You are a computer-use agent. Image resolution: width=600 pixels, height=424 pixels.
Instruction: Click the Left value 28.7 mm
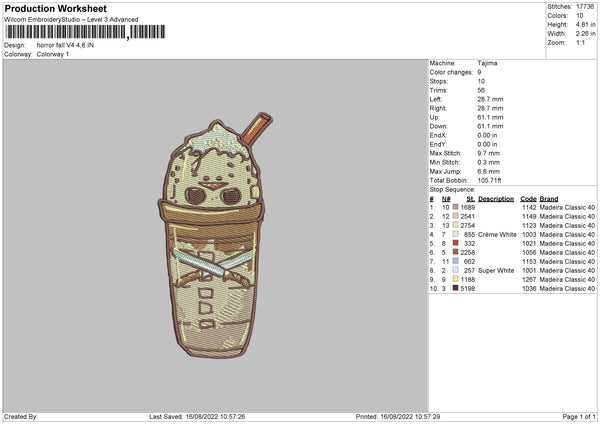point(490,99)
